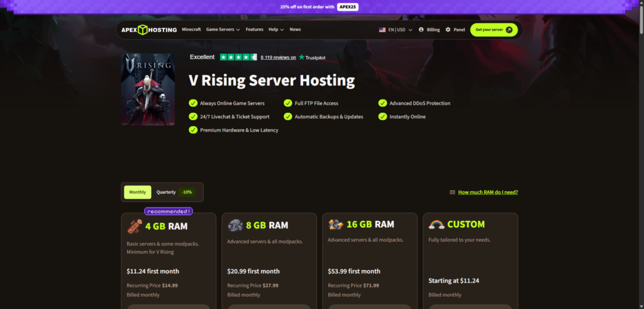Click Recurring Price $27.99 text
Screen dimensions: 644x309
pyautogui.click(x=253, y=285)
